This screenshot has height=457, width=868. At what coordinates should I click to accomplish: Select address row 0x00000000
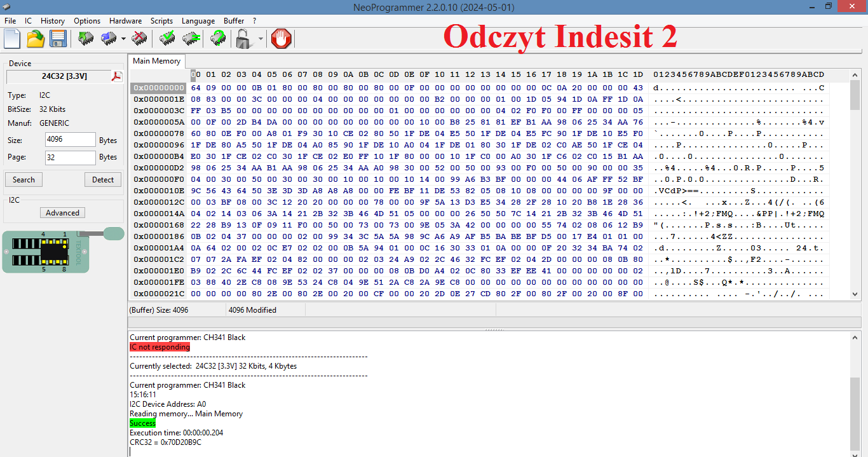pos(159,88)
